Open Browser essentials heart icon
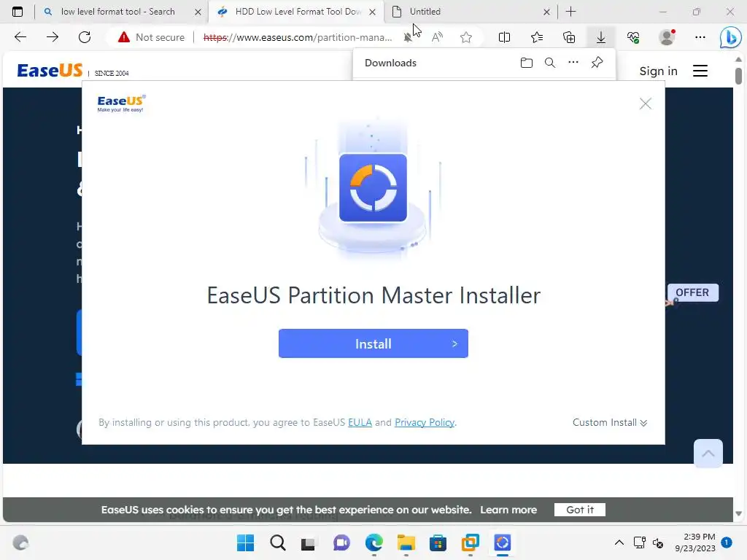 click(633, 37)
